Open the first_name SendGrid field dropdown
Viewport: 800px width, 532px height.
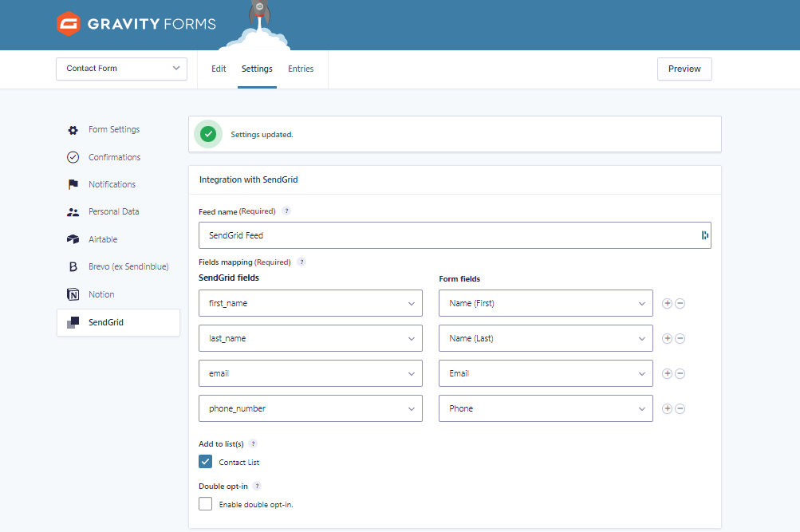310,304
